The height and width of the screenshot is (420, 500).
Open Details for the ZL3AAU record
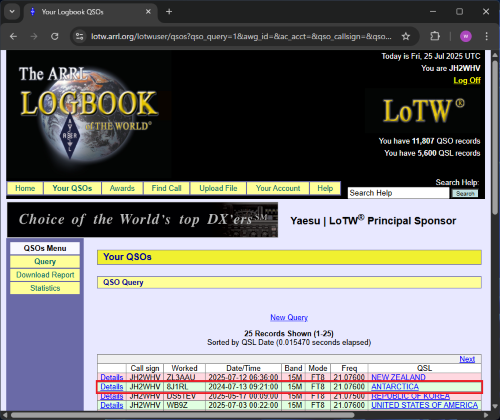click(x=112, y=377)
